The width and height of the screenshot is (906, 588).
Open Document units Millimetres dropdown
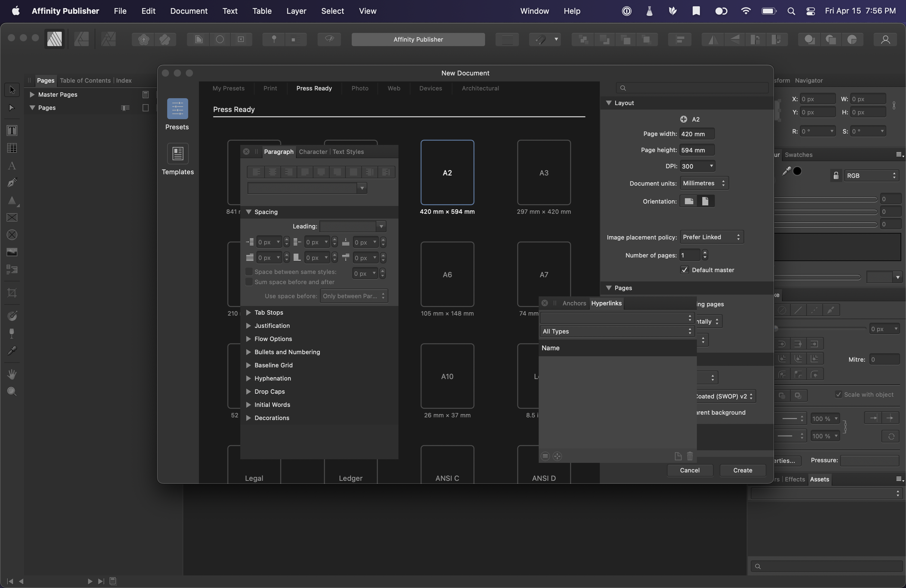[x=704, y=183]
